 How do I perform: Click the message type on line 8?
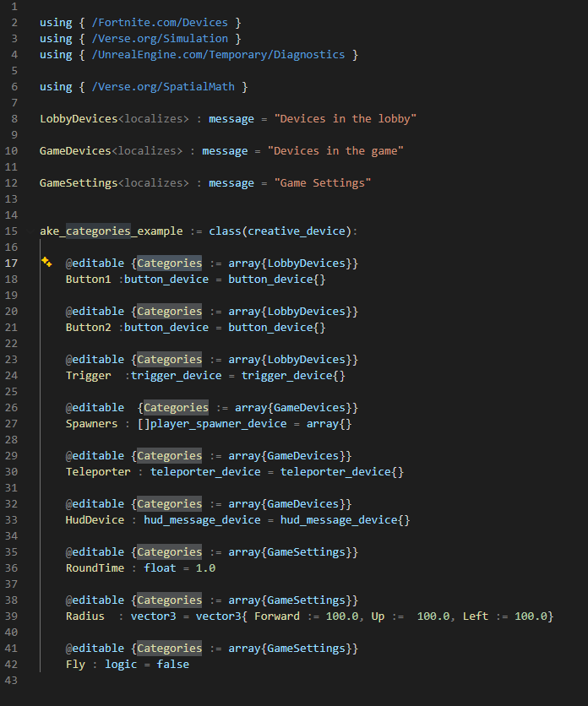click(x=231, y=119)
